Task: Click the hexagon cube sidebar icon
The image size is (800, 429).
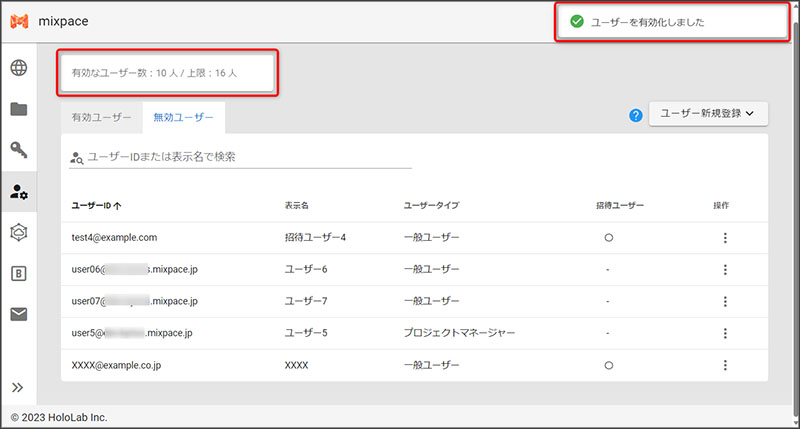Action: [x=19, y=232]
